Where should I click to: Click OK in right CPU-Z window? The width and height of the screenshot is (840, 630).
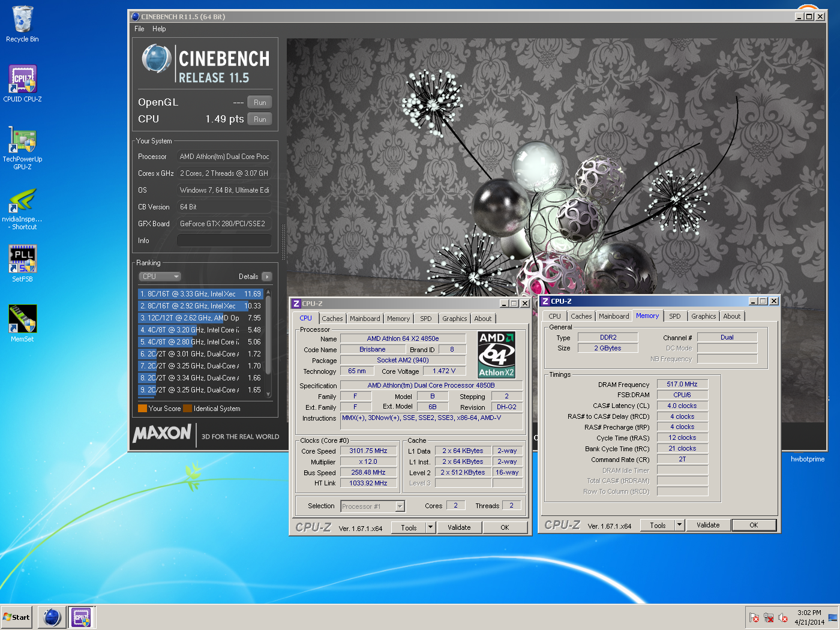[x=754, y=526]
